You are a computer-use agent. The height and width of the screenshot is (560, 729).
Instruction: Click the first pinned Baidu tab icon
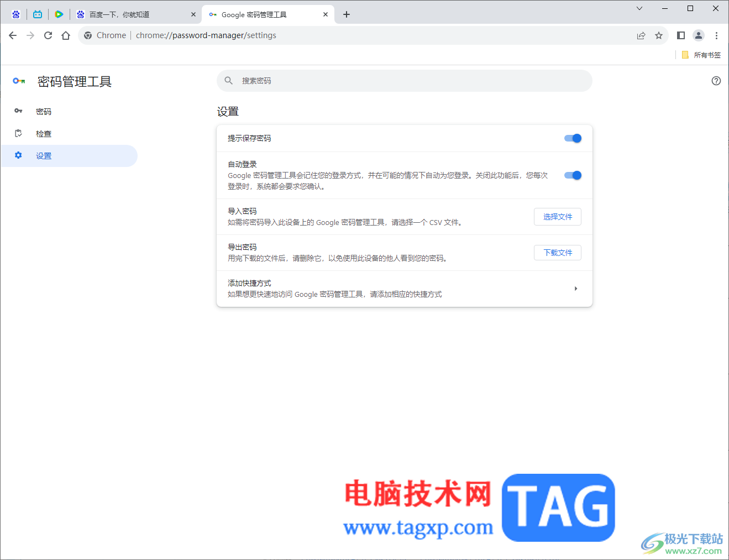16,14
